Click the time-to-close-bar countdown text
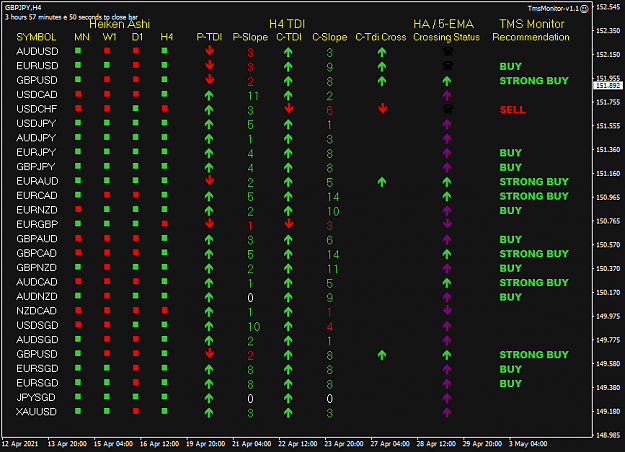The image size is (625, 452). pyautogui.click(x=71, y=17)
